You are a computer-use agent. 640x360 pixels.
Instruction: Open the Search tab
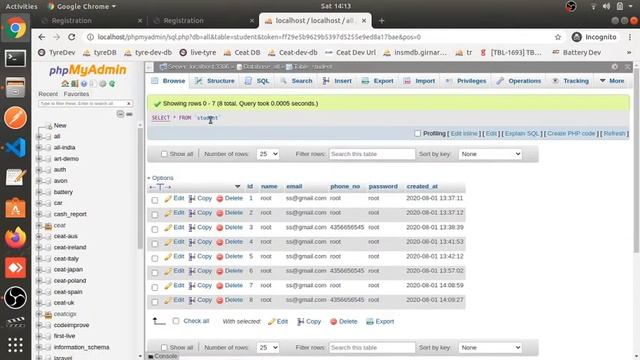(x=296, y=81)
